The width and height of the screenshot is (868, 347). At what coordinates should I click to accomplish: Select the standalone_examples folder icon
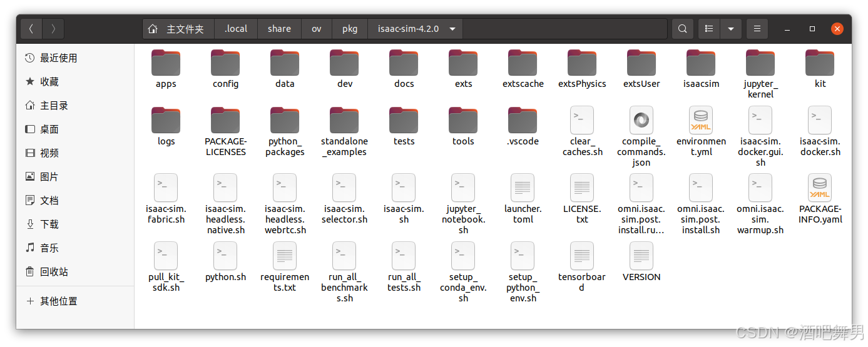pos(344,120)
